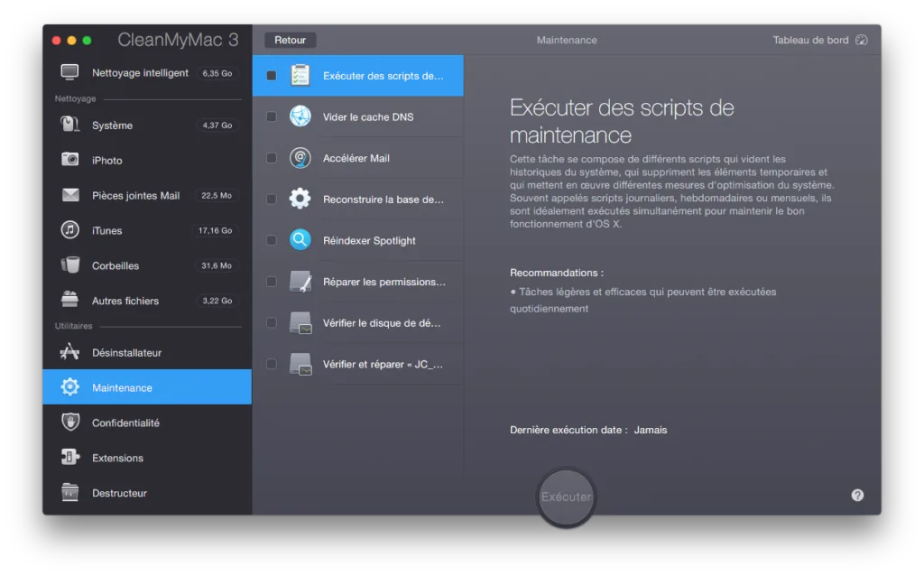Viewport: 924px width, 576px height.
Task: Enable the Réindexer Spotlight checkbox
Action: coord(271,240)
